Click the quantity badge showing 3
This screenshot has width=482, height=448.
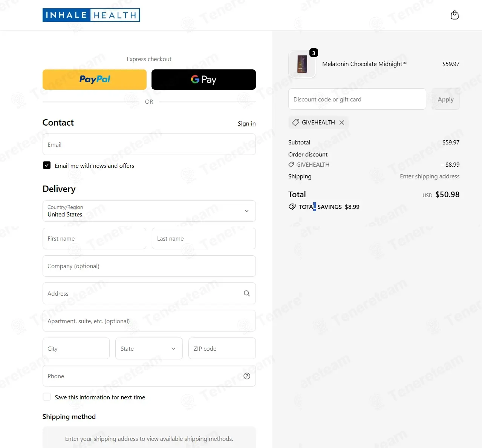click(314, 53)
